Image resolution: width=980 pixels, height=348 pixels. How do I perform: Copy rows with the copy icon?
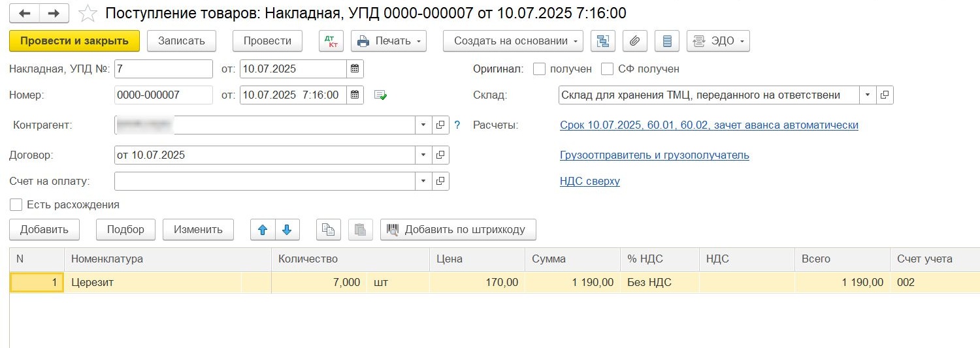(x=329, y=230)
